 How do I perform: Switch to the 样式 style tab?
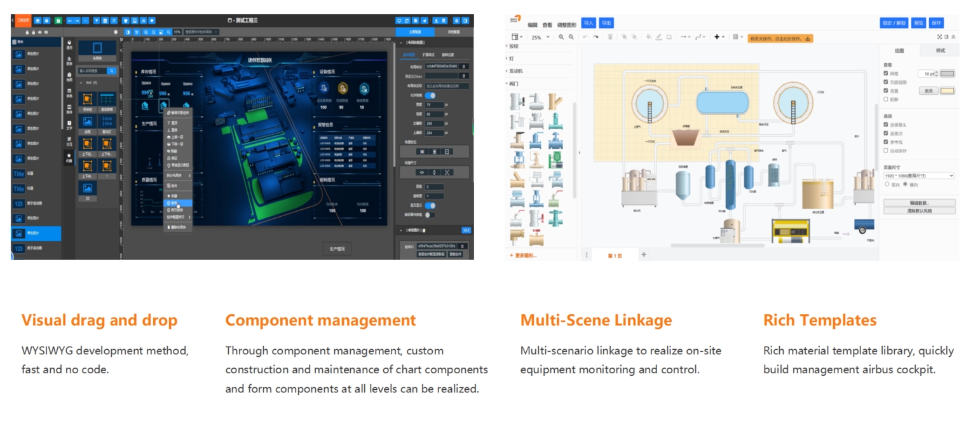click(940, 51)
